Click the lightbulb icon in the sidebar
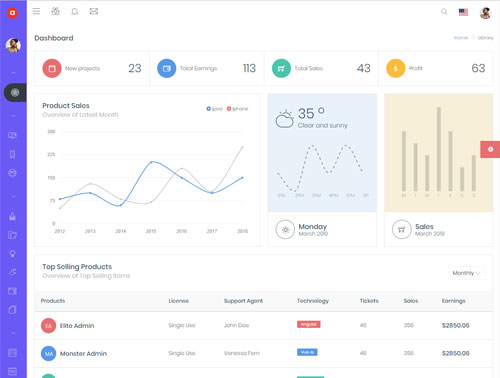 [12, 254]
